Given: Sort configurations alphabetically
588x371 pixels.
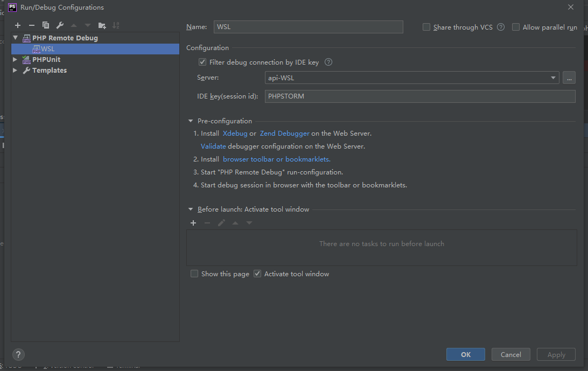Looking at the screenshot, I should coord(116,25).
